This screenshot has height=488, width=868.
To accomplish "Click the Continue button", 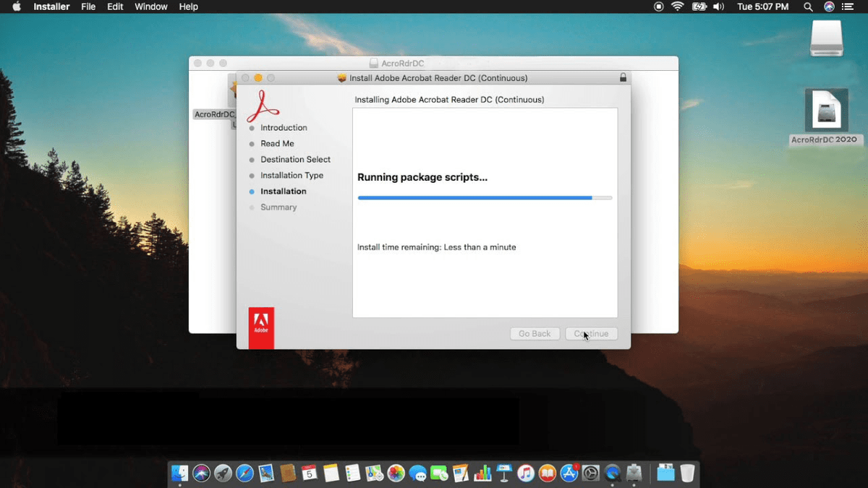I will 592,334.
